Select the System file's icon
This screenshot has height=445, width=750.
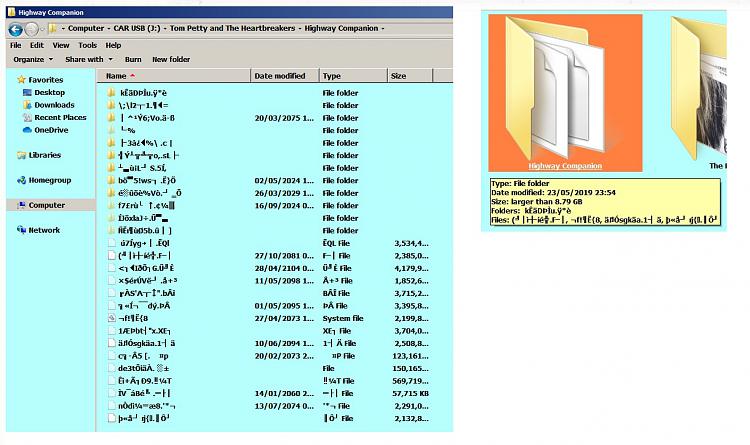pyautogui.click(x=111, y=318)
